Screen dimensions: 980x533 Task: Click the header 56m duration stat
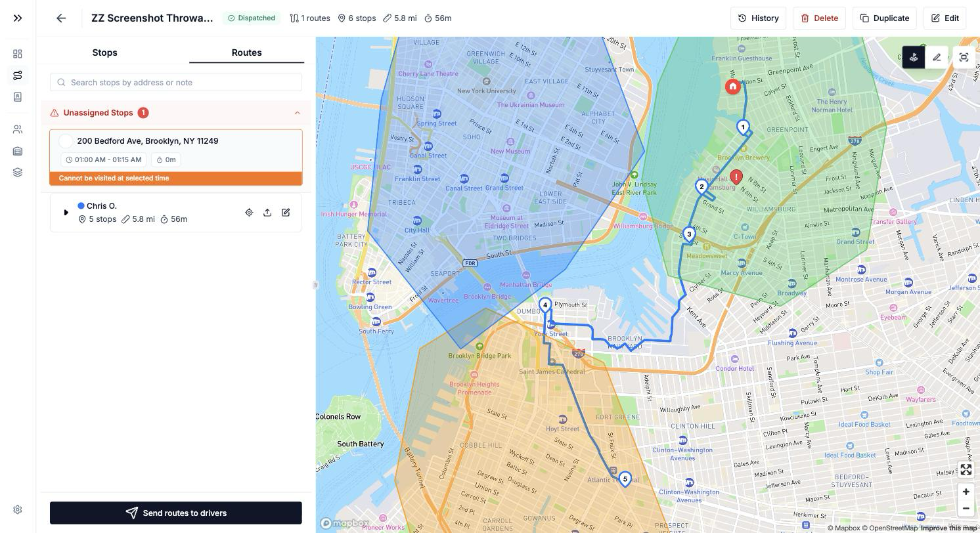[x=437, y=18]
